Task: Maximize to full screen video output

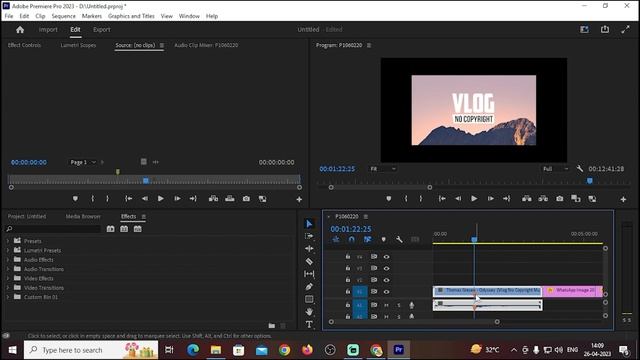Action: [625, 29]
